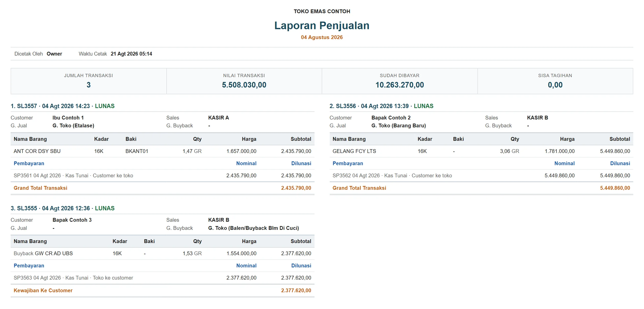Image resolution: width=644 pixels, height=309 pixels.
Task: Click customer name Bapak Contoh 3
Action: coord(72,220)
